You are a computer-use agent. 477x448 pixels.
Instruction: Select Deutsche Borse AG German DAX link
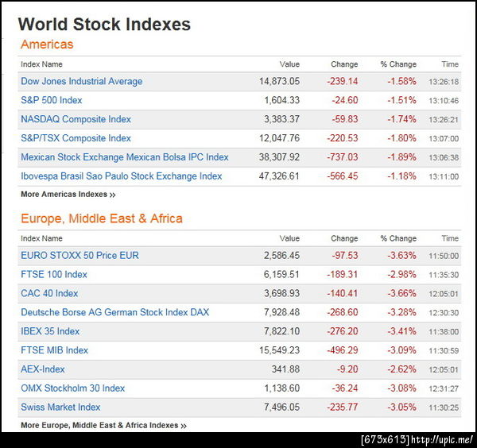point(115,312)
